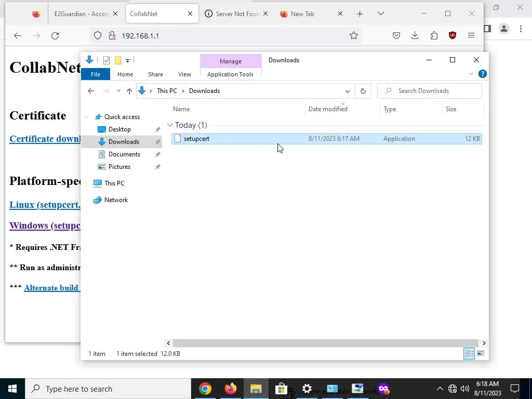Click the insecure connection lock icon
This screenshot has height=399, width=532.
click(112, 36)
